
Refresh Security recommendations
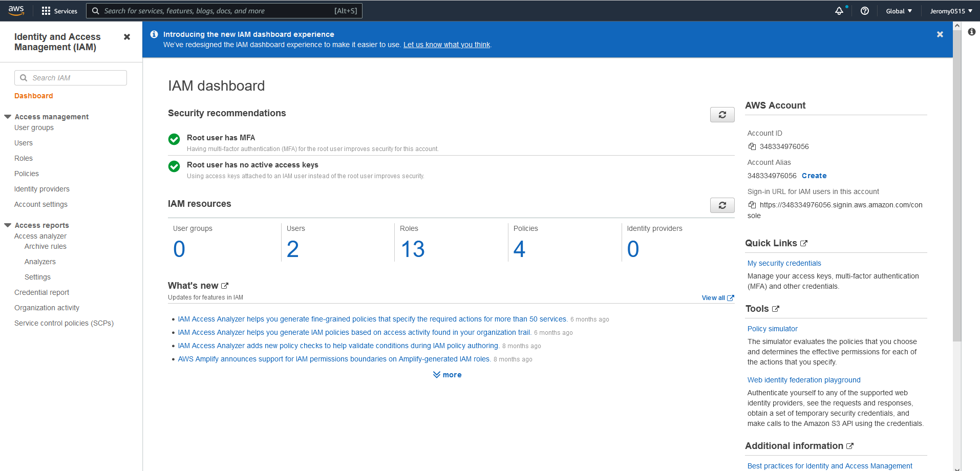722,115
